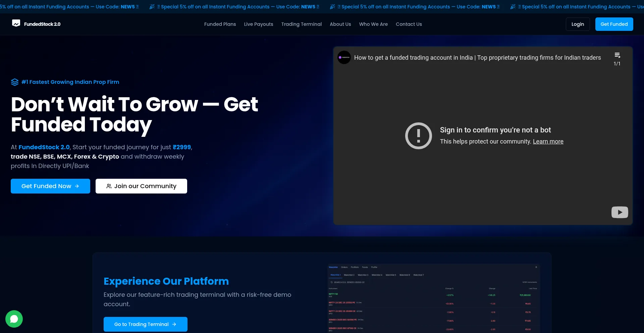This screenshot has height=333, width=644.
Task: Click the Go to Trading Terminal button
Action: click(146, 324)
